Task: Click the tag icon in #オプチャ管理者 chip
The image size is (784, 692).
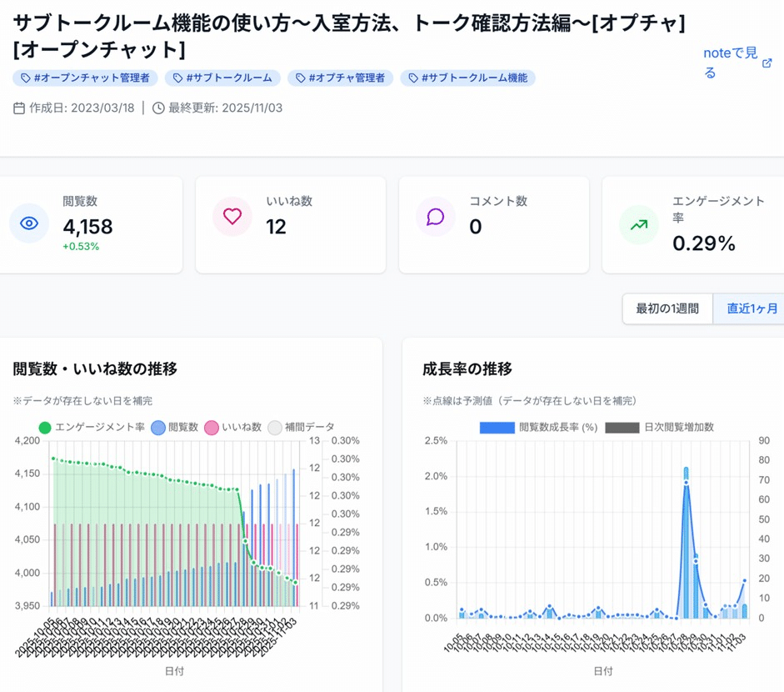Action: 301,78
